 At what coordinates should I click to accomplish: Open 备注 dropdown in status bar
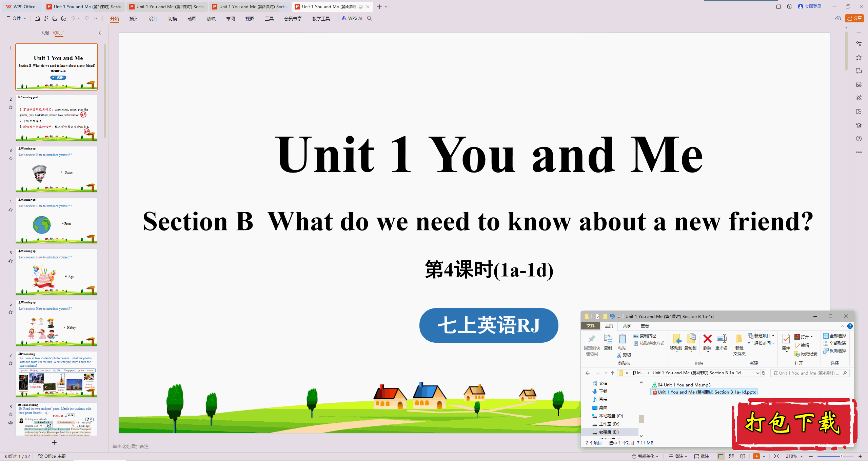tap(678, 456)
